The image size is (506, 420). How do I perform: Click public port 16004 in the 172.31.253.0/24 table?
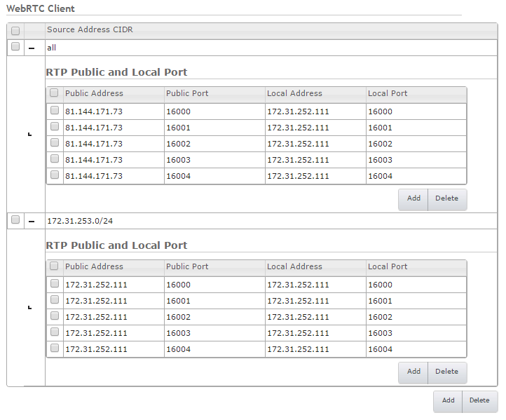(179, 350)
